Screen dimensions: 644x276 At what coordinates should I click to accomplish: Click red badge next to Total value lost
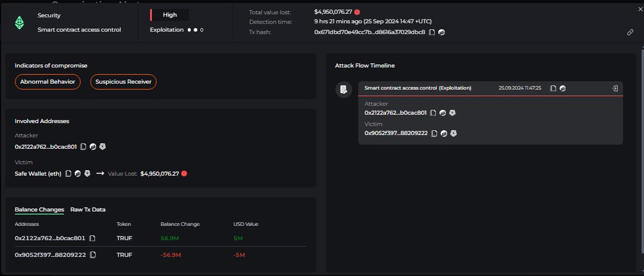click(357, 13)
